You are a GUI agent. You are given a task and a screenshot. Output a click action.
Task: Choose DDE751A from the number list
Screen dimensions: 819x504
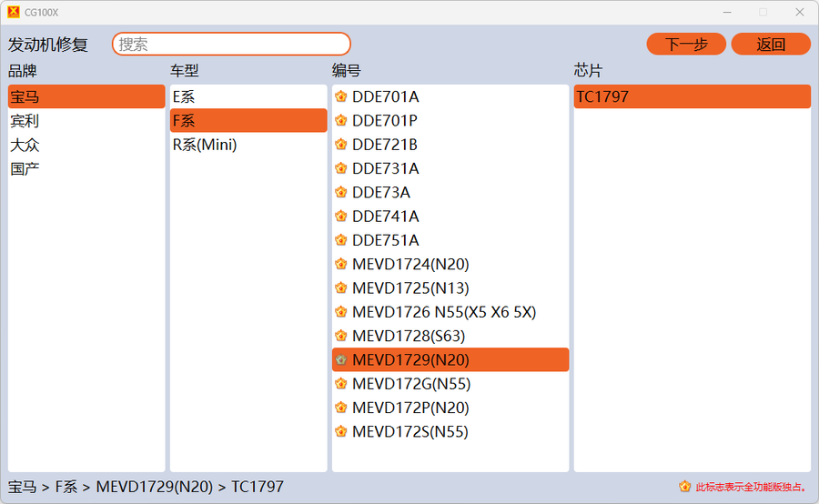tap(386, 240)
